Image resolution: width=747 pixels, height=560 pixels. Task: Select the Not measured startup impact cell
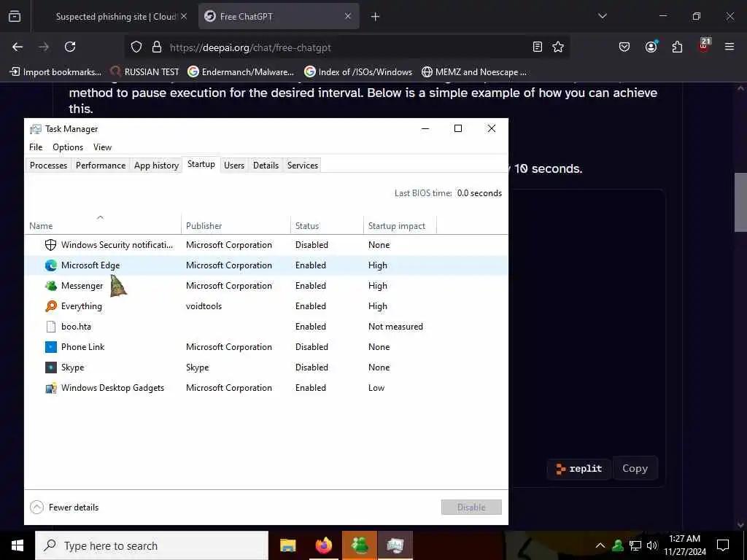(395, 327)
